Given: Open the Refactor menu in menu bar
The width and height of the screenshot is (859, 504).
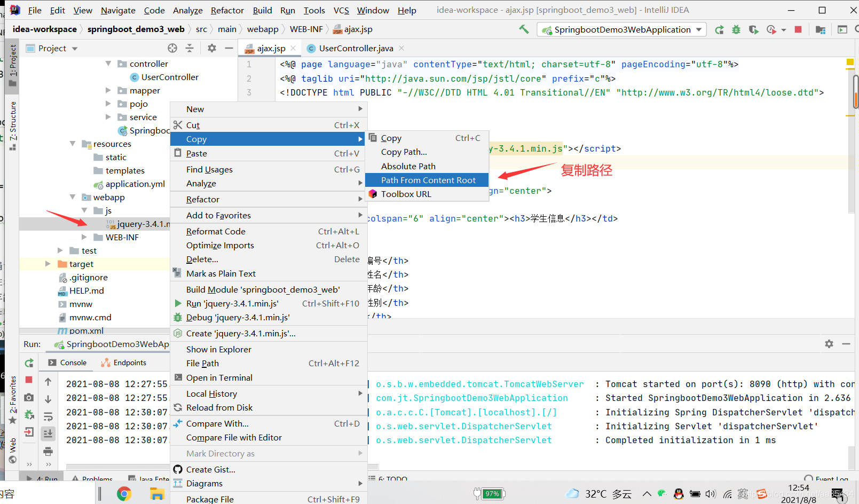Looking at the screenshot, I should pos(227,10).
